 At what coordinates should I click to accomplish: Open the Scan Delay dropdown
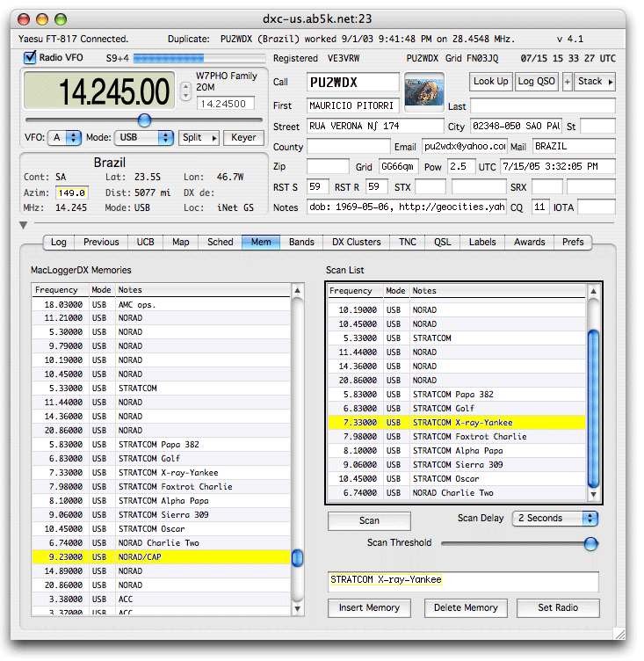click(x=555, y=519)
